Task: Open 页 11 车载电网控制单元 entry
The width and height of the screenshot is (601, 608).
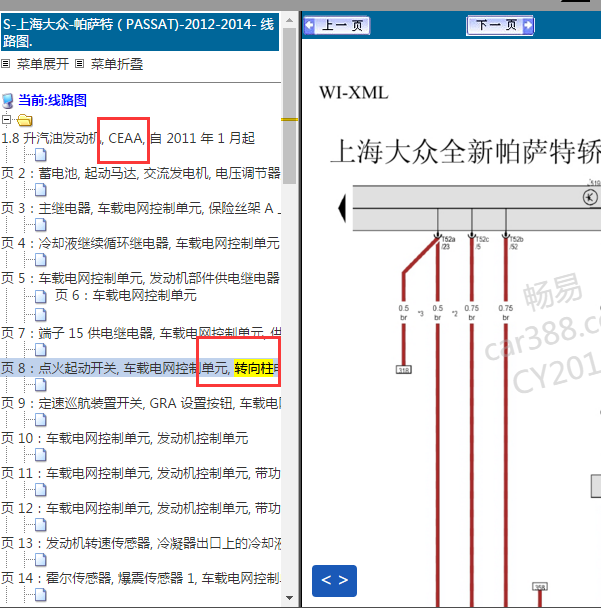Action: 141,473
